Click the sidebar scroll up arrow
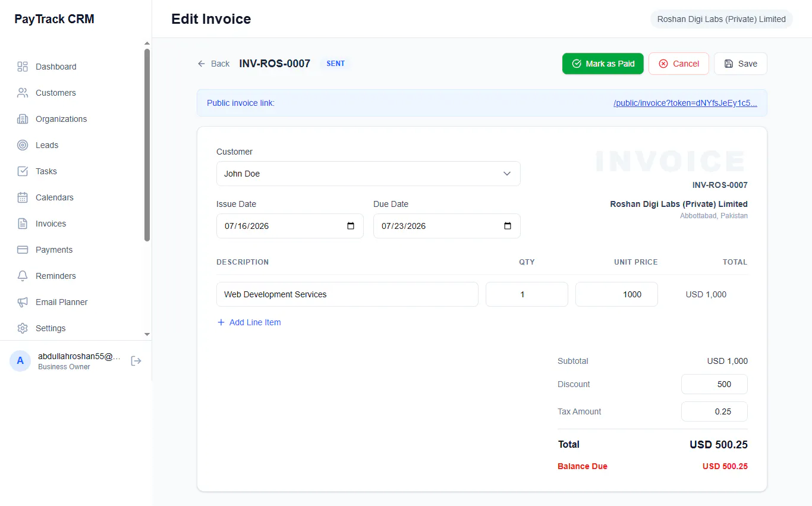The width and height of the screenshot is (812, 506). [147, 43]
